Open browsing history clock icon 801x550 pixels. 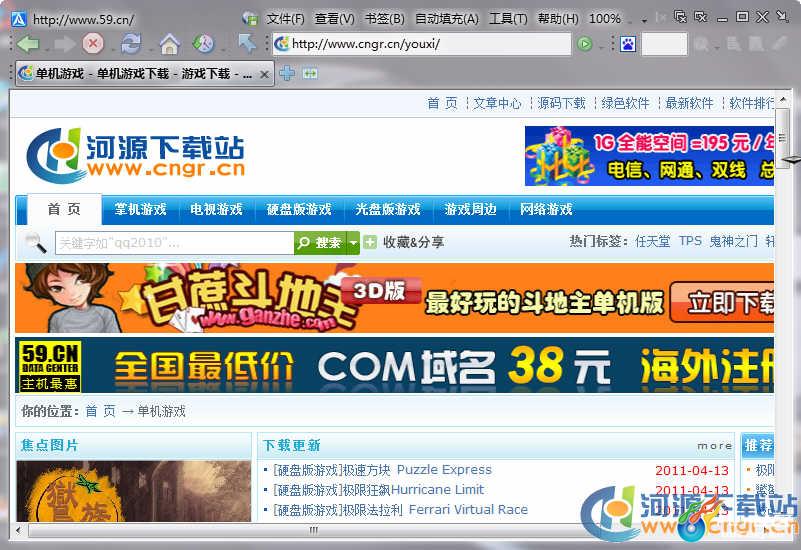pos(203,44)
